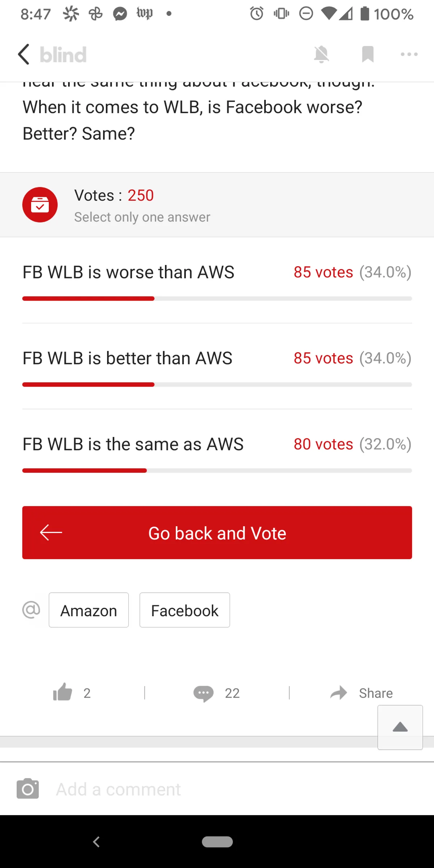
Task: Bookmark this post
Action: pyautogui.click(x=367, y=55)
